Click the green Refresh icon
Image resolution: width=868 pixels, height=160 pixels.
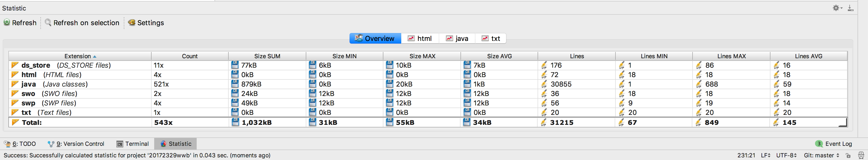click(7, 23)
